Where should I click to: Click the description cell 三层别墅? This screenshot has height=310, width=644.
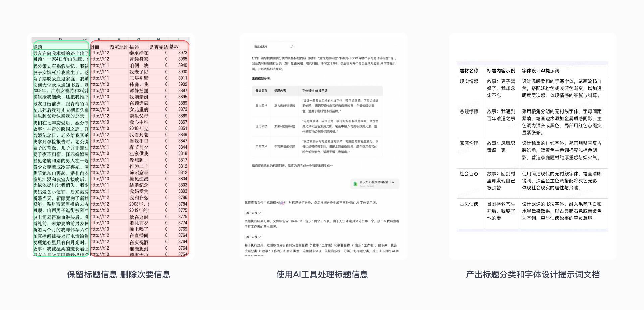pyautogui.click(x=139, y=78)
